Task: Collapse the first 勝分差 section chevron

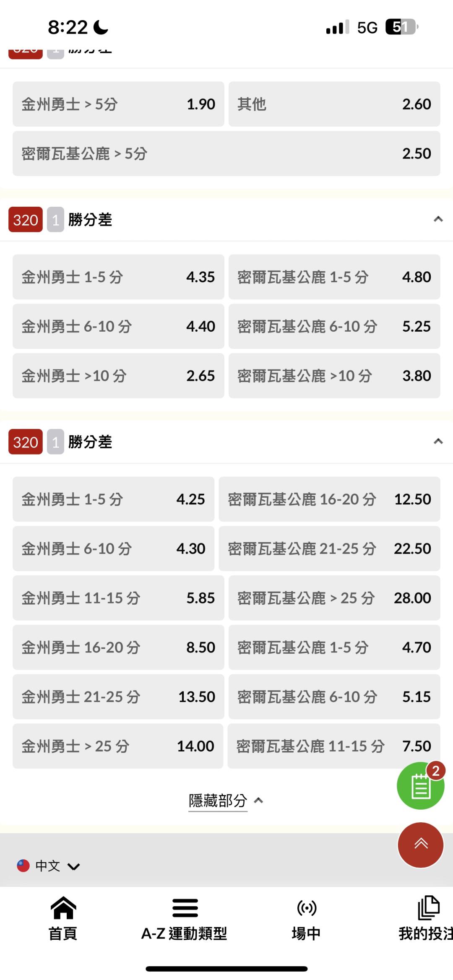Action: [438, 219]
